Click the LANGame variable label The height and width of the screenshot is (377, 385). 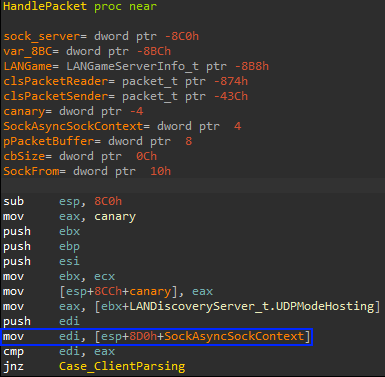click(x=27, y=66)
